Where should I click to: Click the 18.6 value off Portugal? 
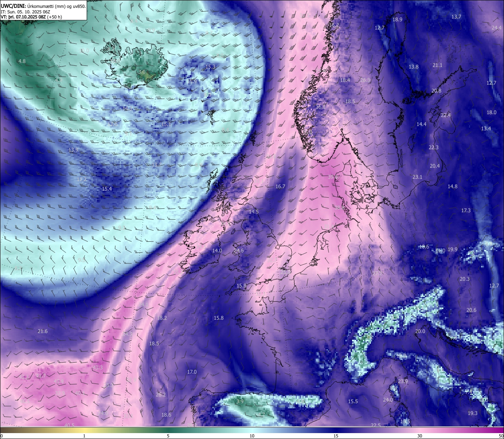[167, 415]
